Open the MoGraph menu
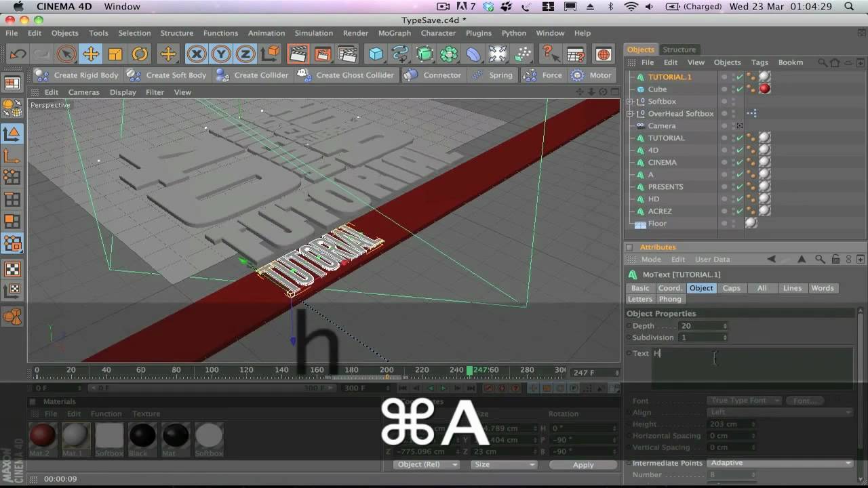The image size is (868, 488). pyautogui.click(x=394, y=33)
